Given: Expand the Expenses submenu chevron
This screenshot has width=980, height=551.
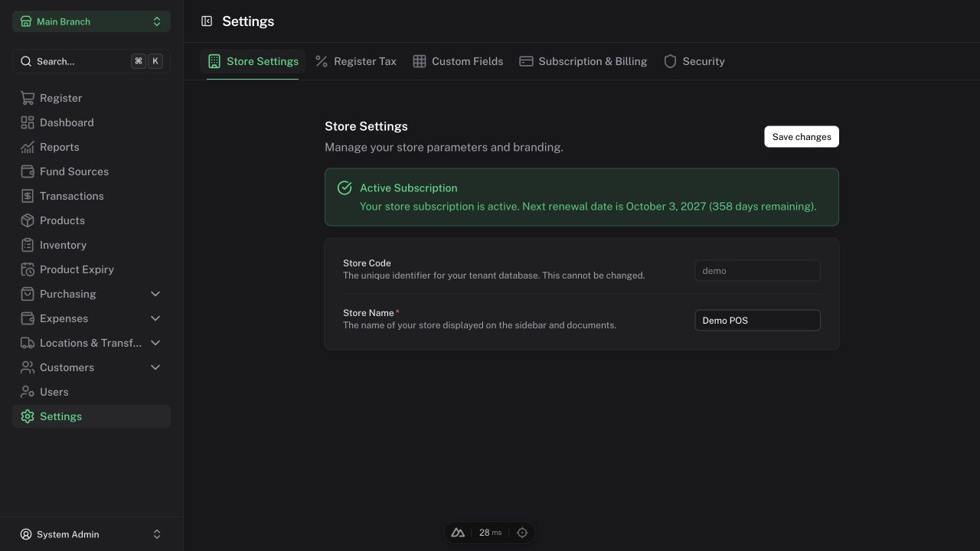Looking at the screenshot, I should point(155,318).
